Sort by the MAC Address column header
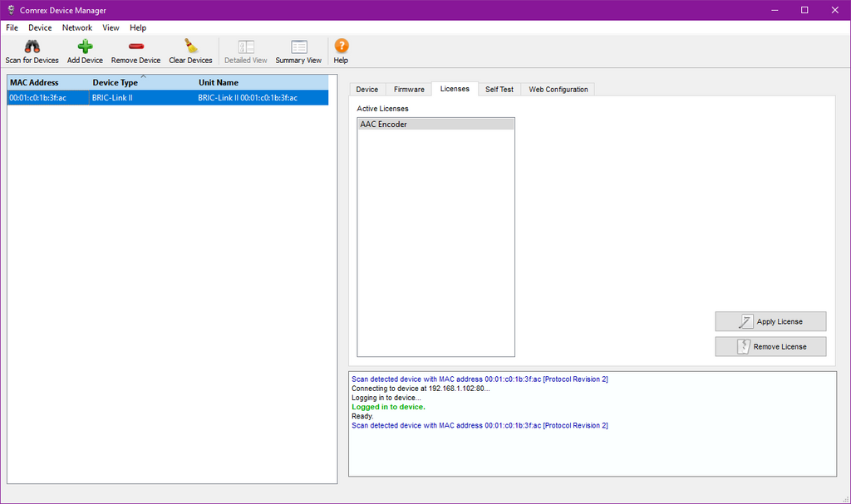Image resolution: width=851 pixels, height=504 pixels. coord(47,82)
